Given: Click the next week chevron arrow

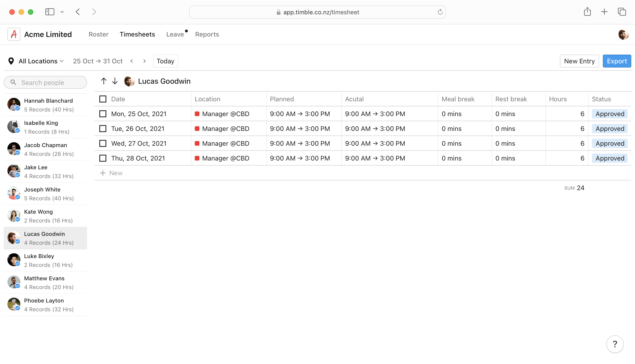Looking at the screenshot, I should pos(145,61).
